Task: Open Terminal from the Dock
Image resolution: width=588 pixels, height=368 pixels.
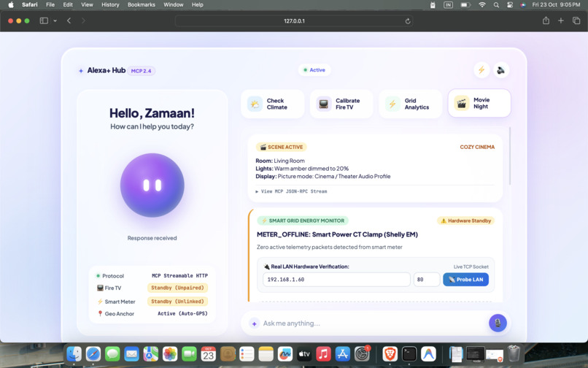Action: click(409, 353)
